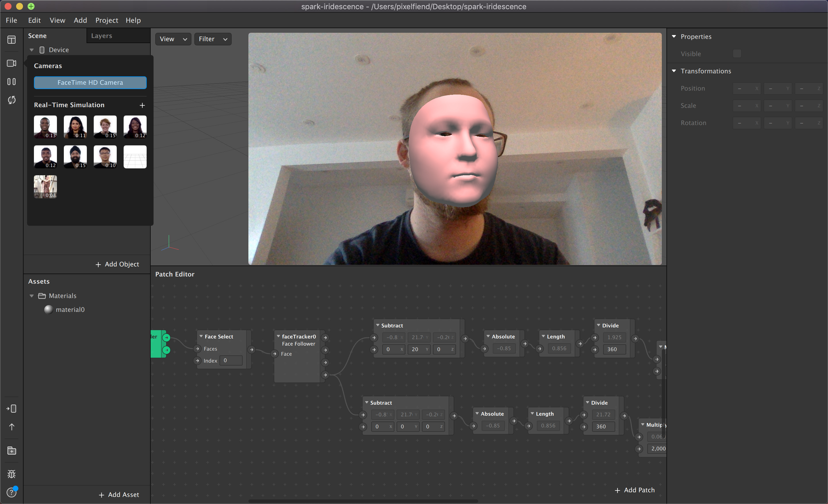Click the Add Patch button
Image resolution: width=828 pixels, height=504 pixels.
635,490
